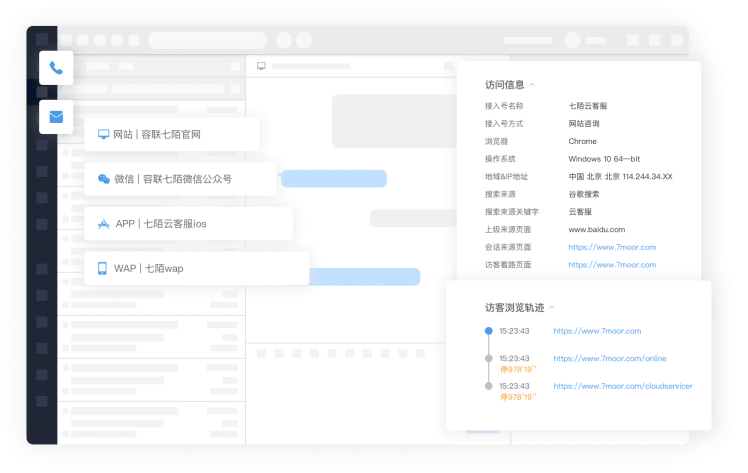Image resolution: width=748 pixels, height=473 pixels.
Task: Select 网站 | 容联七陌官网 channel card
Action: (x=172, y=134)
